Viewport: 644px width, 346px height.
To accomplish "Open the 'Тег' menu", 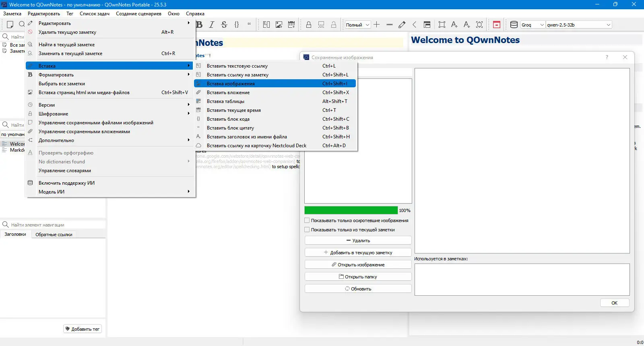I will tap(70, 14).
